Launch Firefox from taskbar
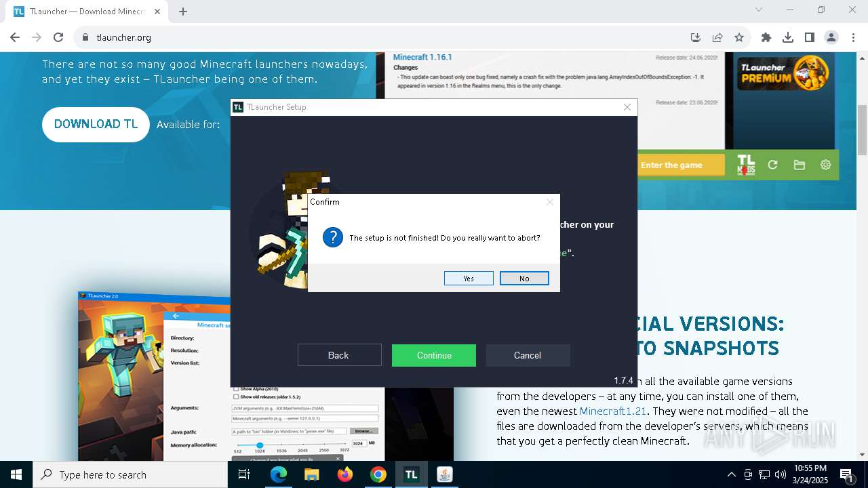This screenshot has width=868, height=488. (345, 474)
